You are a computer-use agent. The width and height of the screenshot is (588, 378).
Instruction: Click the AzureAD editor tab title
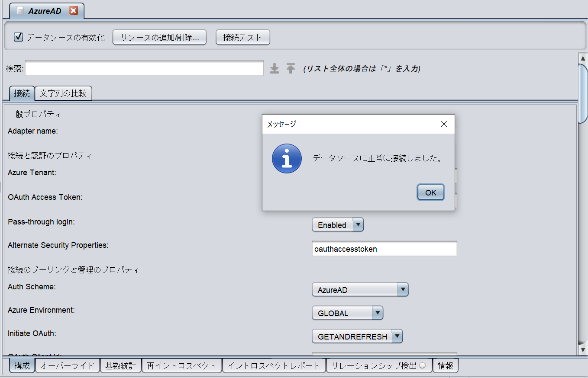tap(45, 11)
